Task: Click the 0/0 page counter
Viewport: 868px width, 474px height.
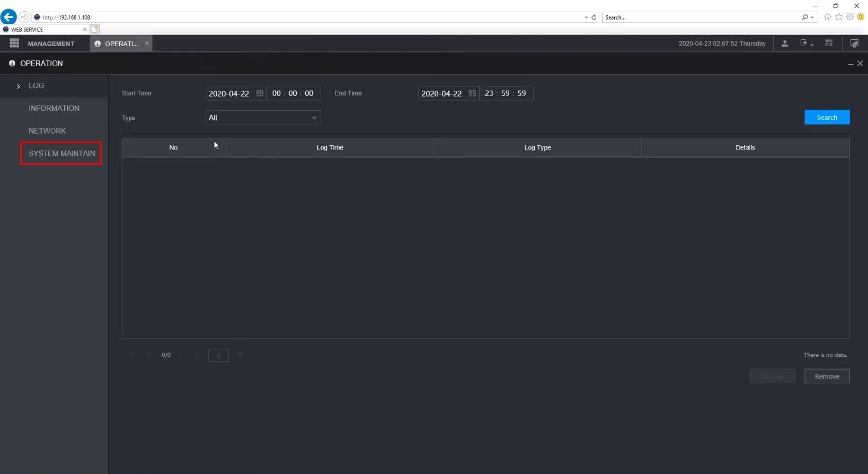Action: pos(166,355)
